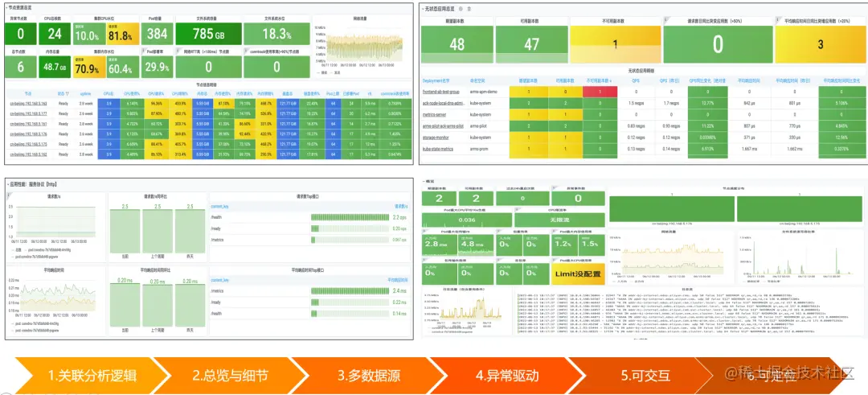This screenshot has width=868, height=395.
Task: Click 文件系统水位 stat showing 18.3%
Action: tap(276, 34)
